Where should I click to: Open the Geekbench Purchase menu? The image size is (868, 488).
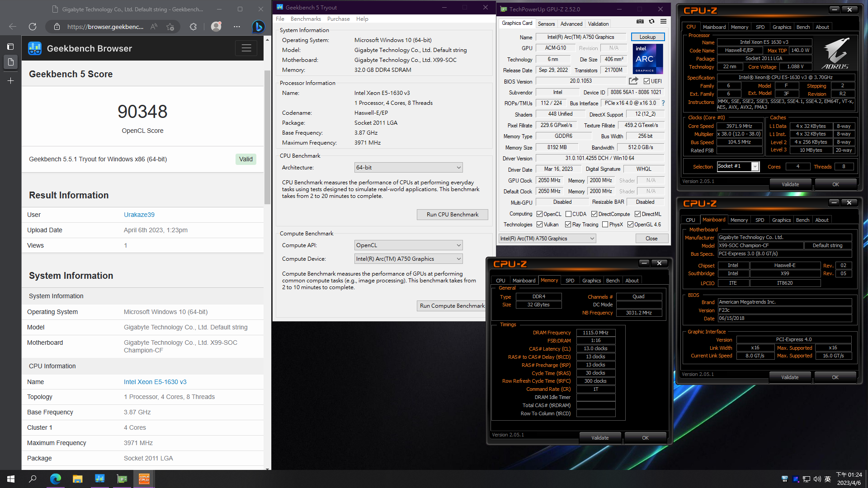[x=338, y=19]
